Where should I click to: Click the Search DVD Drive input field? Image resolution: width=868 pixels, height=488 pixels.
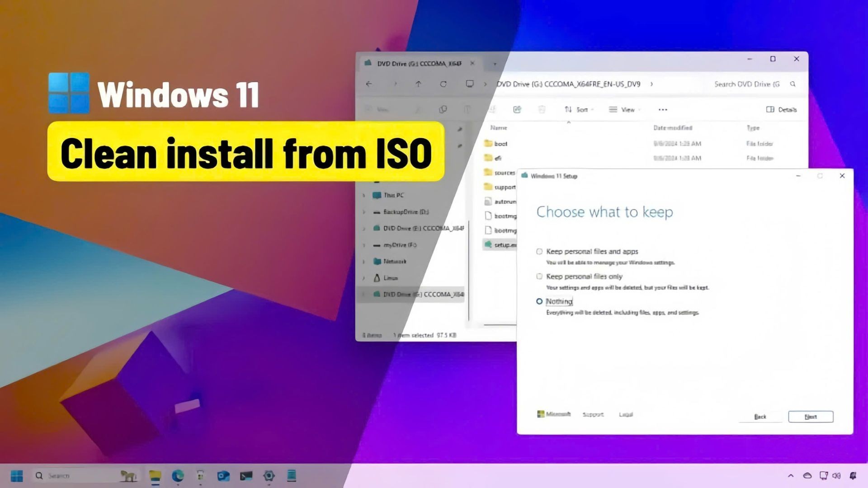[746, 84]
